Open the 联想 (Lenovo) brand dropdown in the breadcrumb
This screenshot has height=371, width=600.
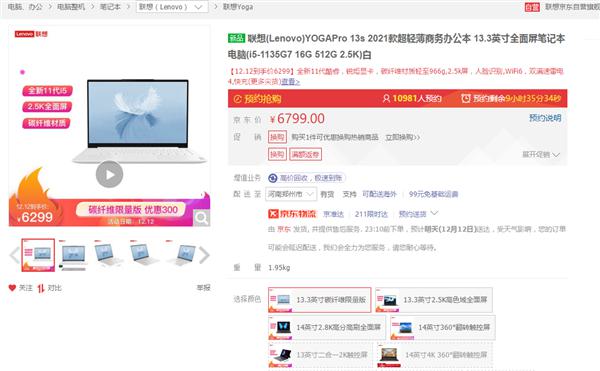(172, 7)
